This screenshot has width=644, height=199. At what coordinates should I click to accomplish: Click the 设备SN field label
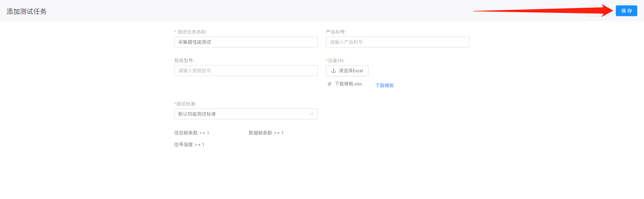click(335, 61)
